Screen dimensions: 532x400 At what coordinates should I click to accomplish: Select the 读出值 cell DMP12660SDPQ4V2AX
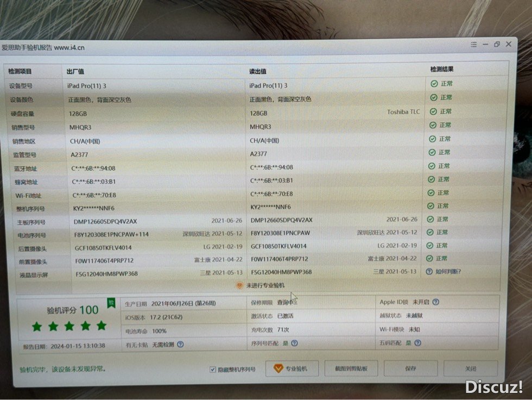pos(282,220)
